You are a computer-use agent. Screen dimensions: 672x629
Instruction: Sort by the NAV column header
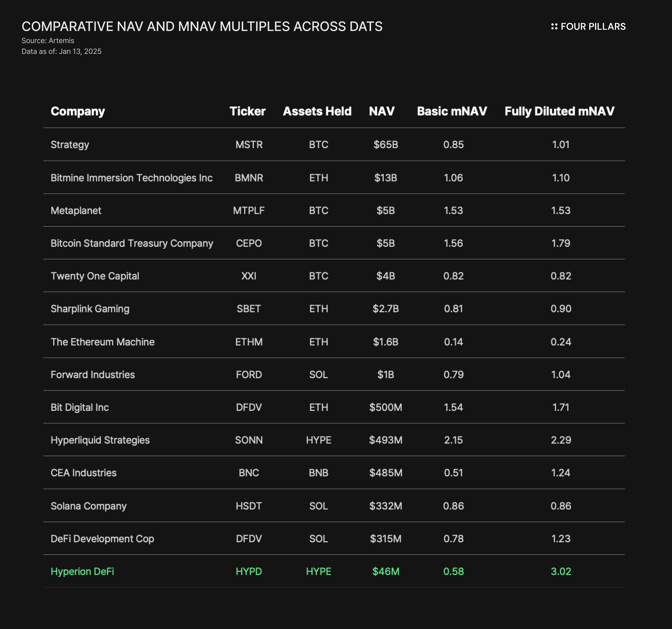click(x=382, y=111)
